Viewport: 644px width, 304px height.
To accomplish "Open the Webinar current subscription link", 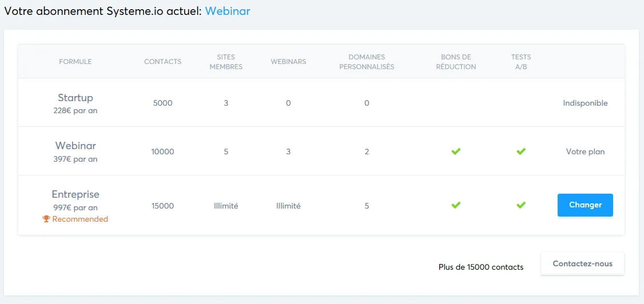I will click(x=228, y=11).
